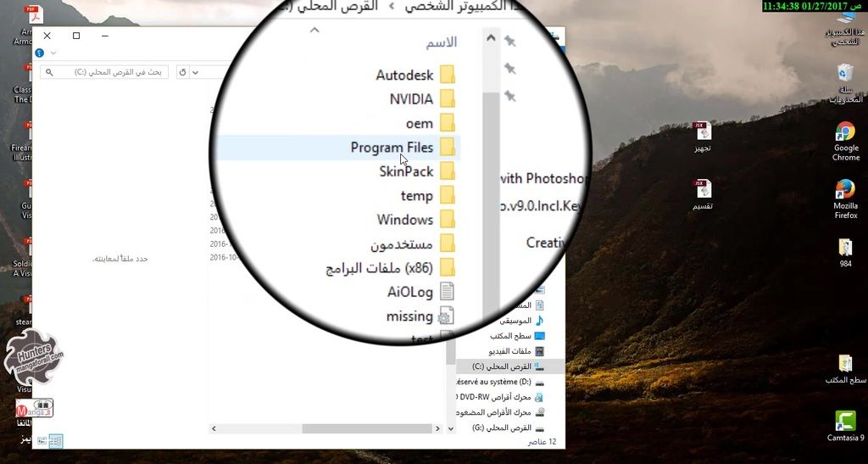Image resolution: width=868 pixels, height=464 pixels.
Task: Open the address history dropdown arrow
Action: tap(195, 73)
